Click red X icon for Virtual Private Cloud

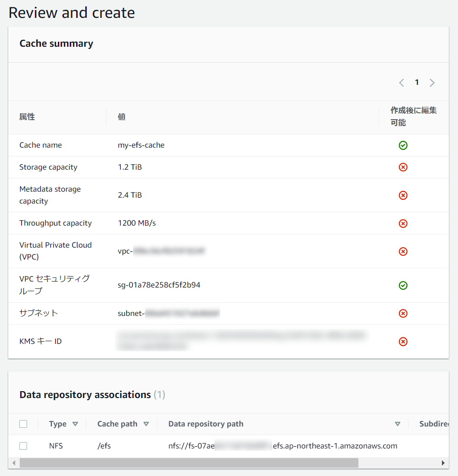pyautogui.click(x=403, y=251)
